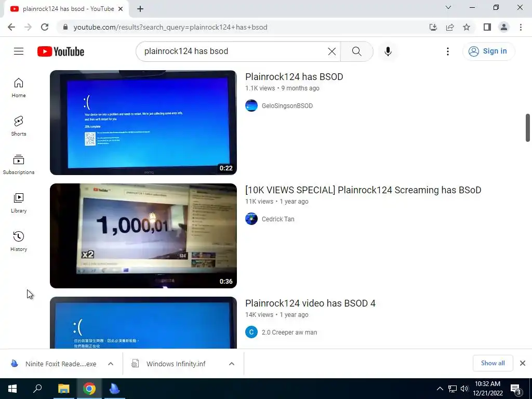The width and height of the screenshot is (532, 399).
Task: Click the Sign in button
Action: (x=488, y=51)
